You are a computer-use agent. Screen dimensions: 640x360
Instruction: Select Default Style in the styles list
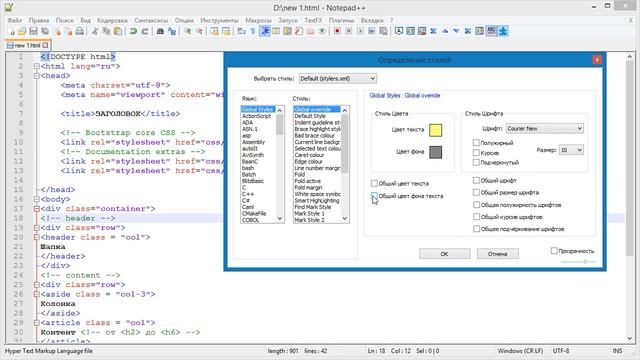click(x=310, y=116)
